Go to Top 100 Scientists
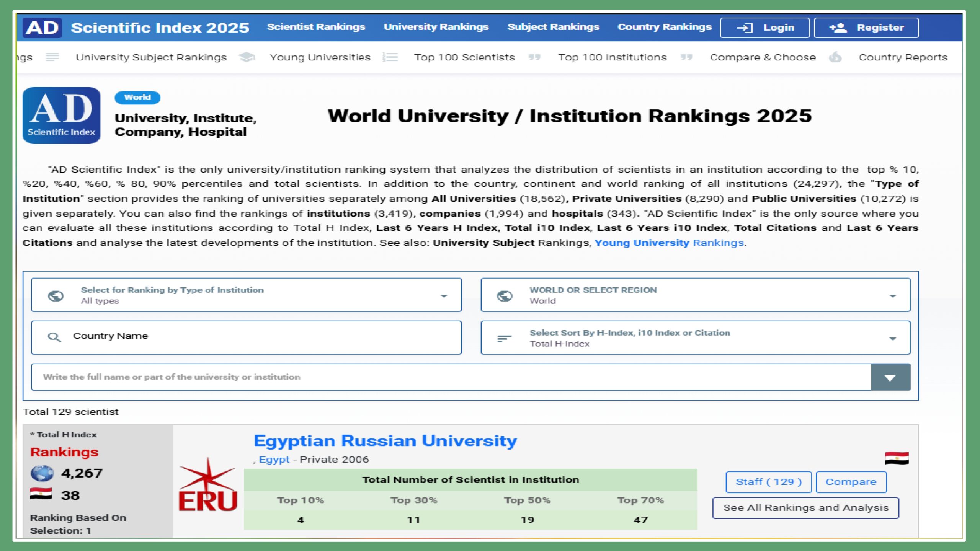Image resolution: width=980 pixels, height=551 pixels. [464, 57]
